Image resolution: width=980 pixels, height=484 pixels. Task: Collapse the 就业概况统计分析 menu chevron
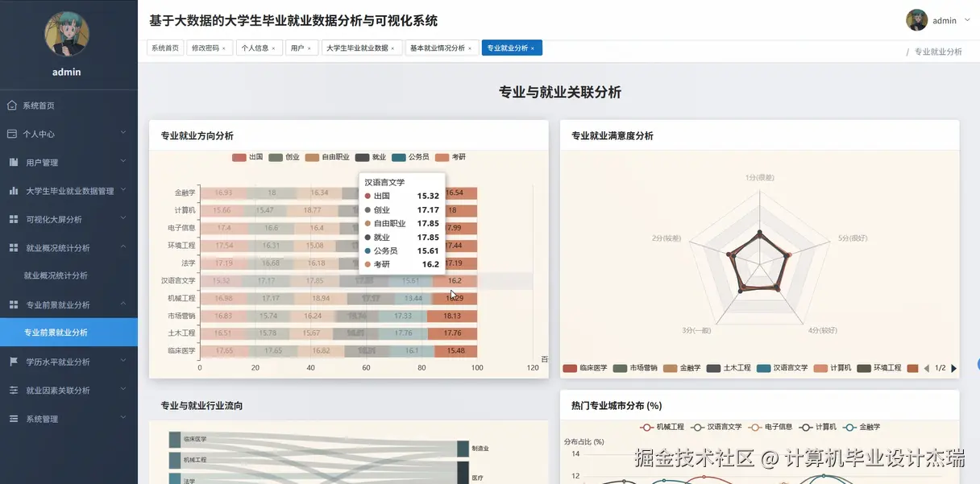(x=123, y=247)
